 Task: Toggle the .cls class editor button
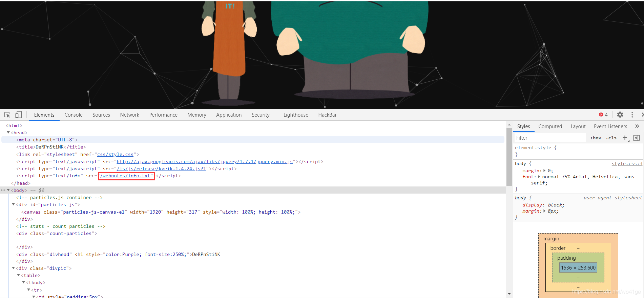(611, 138)
